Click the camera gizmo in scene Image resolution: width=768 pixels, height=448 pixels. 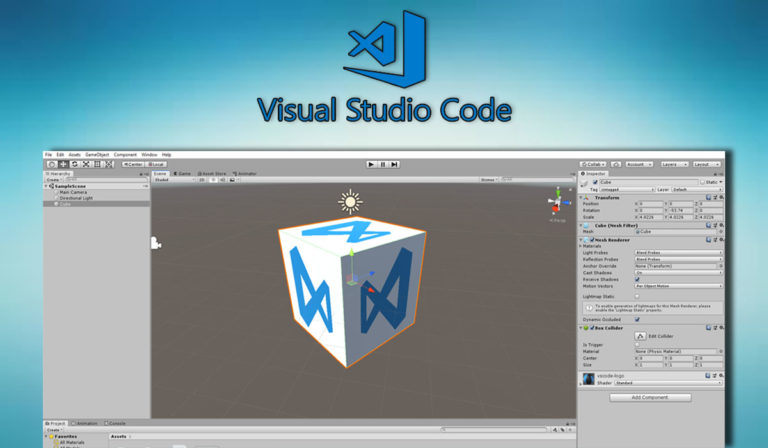(155, 243)
